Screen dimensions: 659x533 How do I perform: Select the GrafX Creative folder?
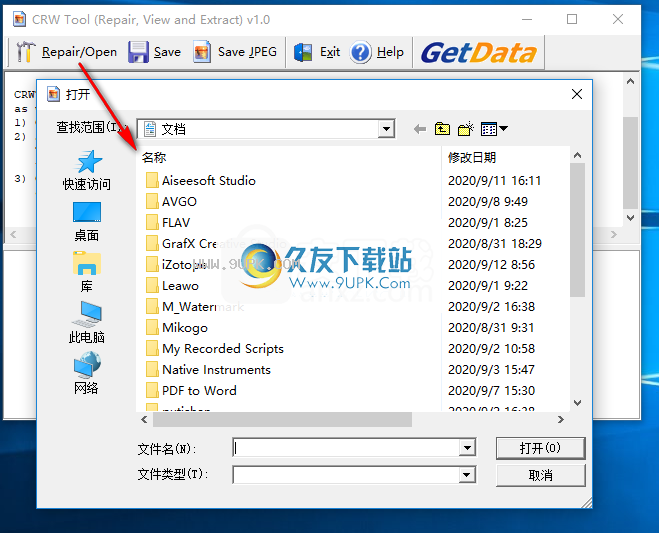[x=181, y=244]
